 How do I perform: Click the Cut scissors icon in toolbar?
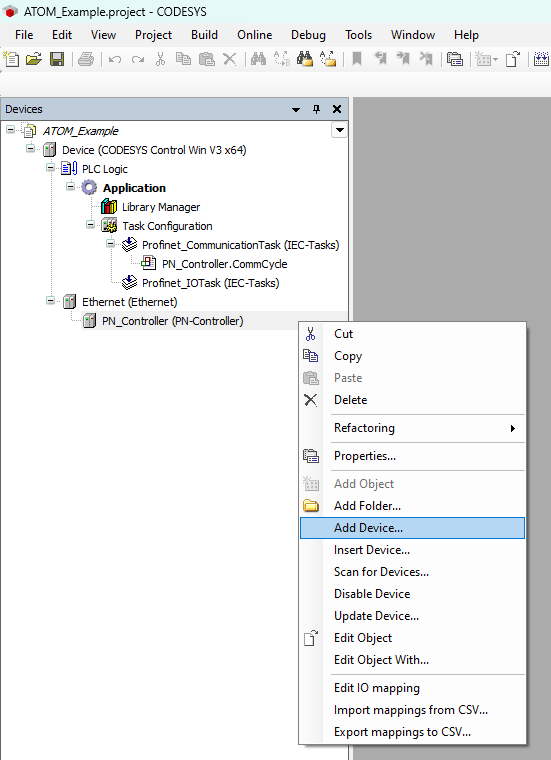click(x=160, y=59)
